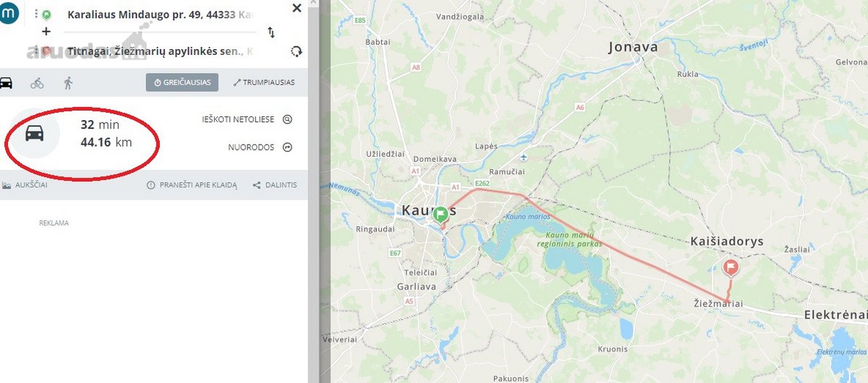Click the red destination flag marker on the map
This screenshot has width=868, height=383.
coord(731,269)
